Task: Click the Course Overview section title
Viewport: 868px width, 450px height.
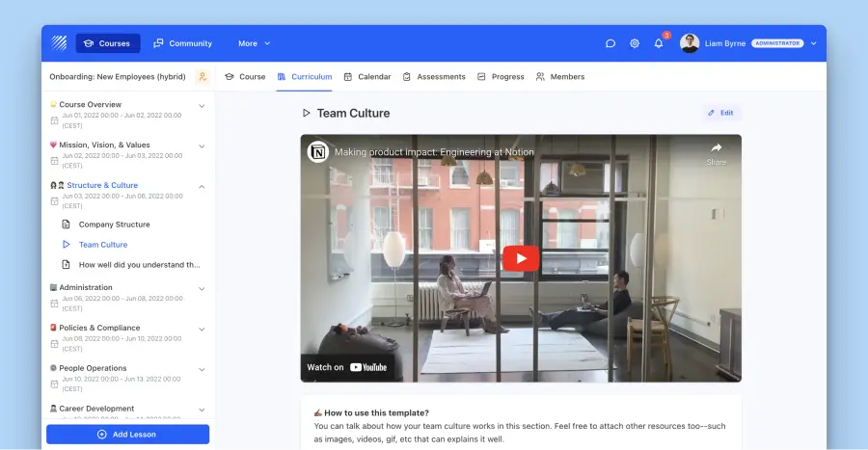Action: point(91,104)
